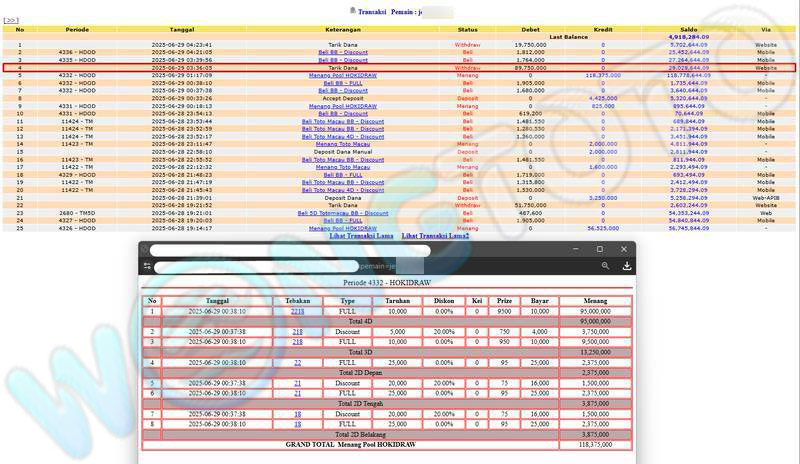Open site settings icon beside popup address bar
800x464 pixels.
(x=147, y=267)
